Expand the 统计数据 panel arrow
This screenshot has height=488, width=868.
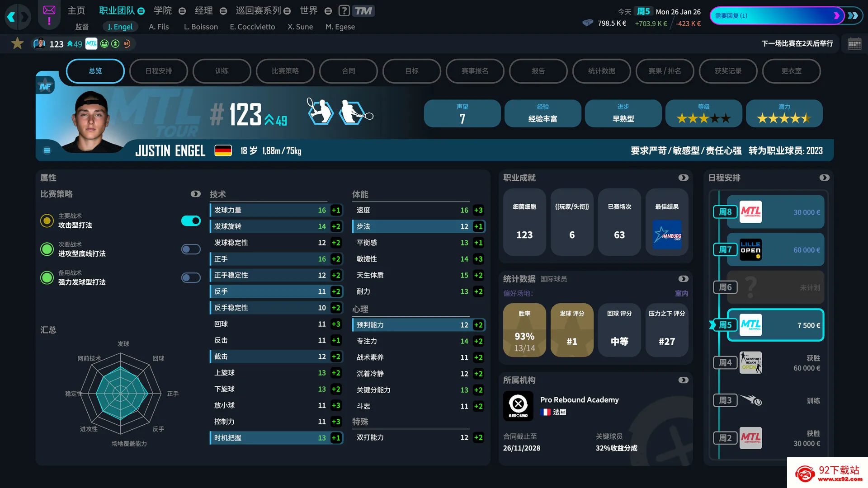(x=683, y=279)
